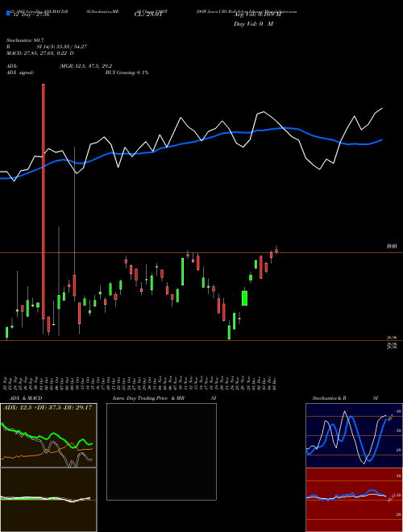Select the '(MGR) 12.5, 37.5, 29.2' ADX values
The image size is (403, 532).
click(x=85, y=66)
